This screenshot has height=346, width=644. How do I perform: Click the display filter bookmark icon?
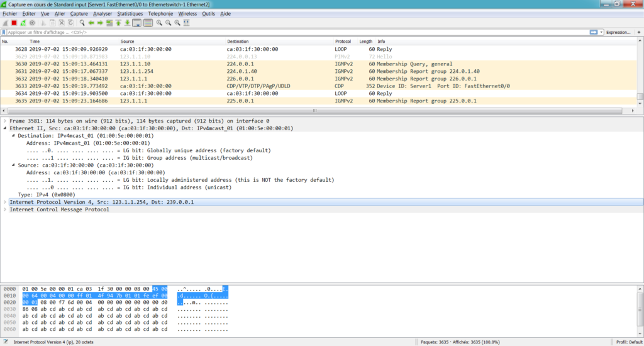click(4, 32)
